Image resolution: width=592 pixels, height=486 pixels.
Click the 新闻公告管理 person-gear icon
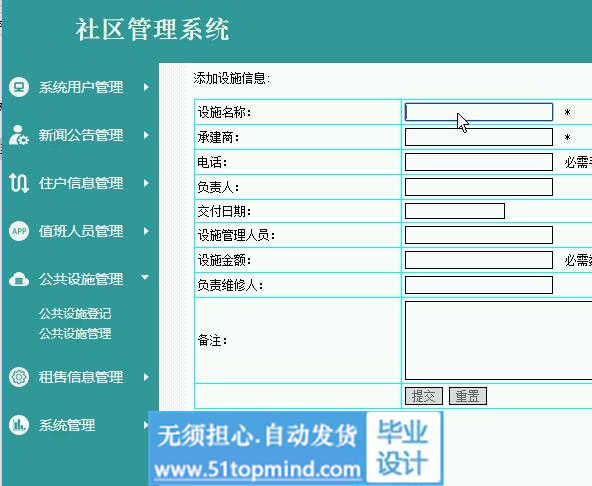click(19, 135)
